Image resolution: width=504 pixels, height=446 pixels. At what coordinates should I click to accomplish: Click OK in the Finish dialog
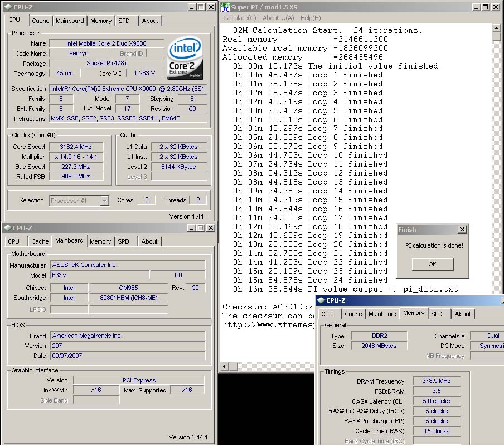(432, 264)
